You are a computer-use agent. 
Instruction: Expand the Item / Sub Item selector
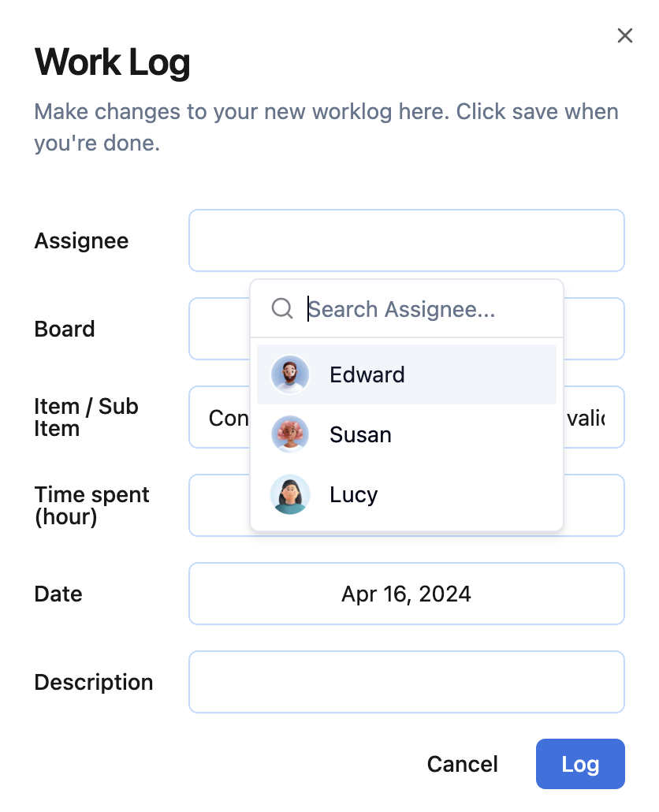(x=218, y=417)
